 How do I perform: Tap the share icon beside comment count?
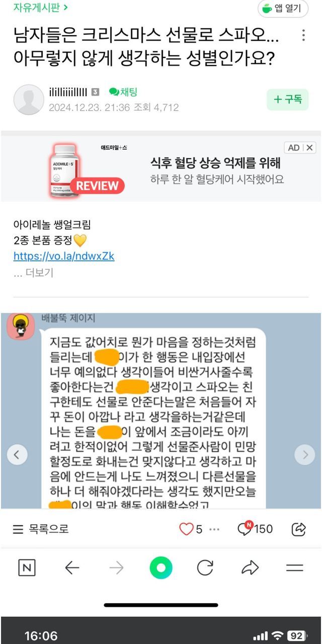point(299,529)
